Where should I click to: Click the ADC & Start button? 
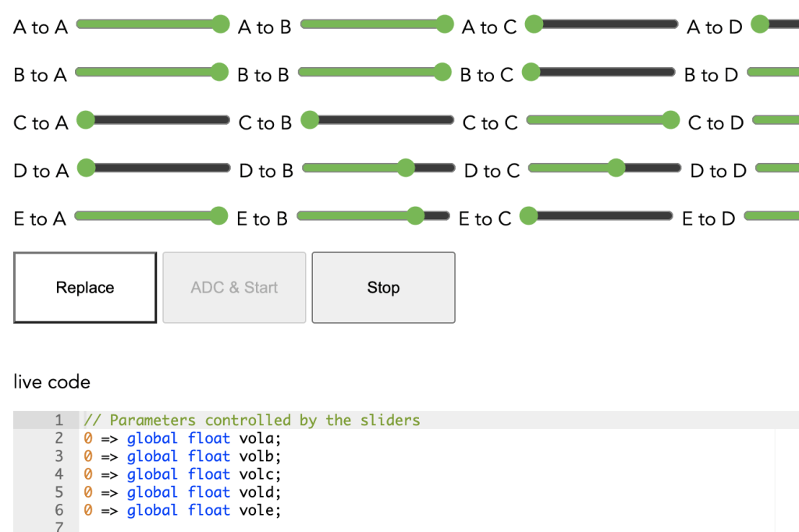click(234, 287)
